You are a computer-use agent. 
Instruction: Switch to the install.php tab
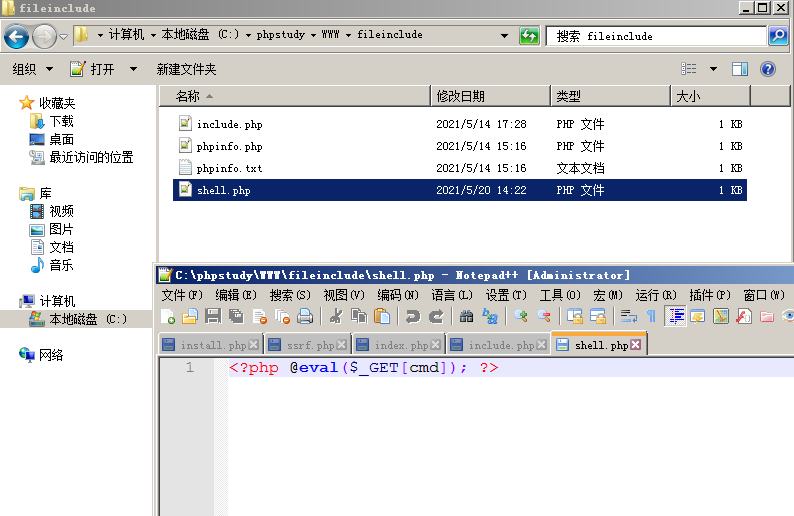(x=211, y=345)
